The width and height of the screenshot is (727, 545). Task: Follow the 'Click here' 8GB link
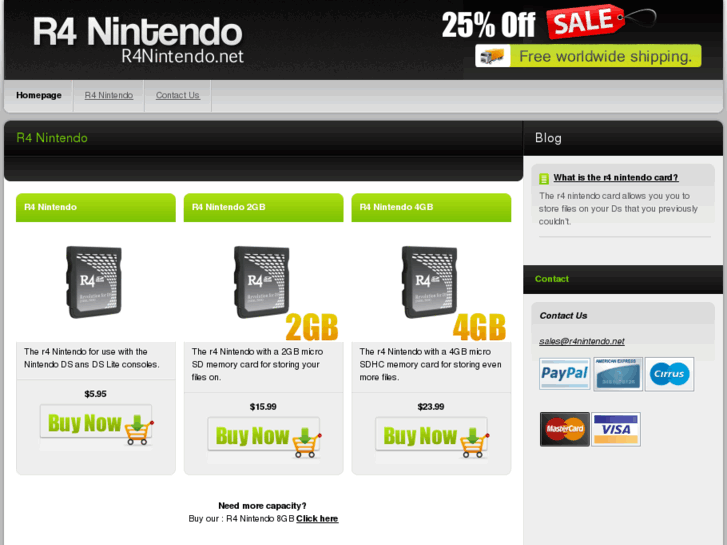tap(317, 519)
